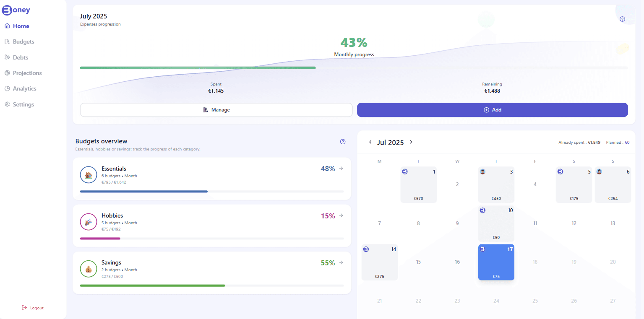Select July 14 with €275 spent
644x319 pixels.
380,262
